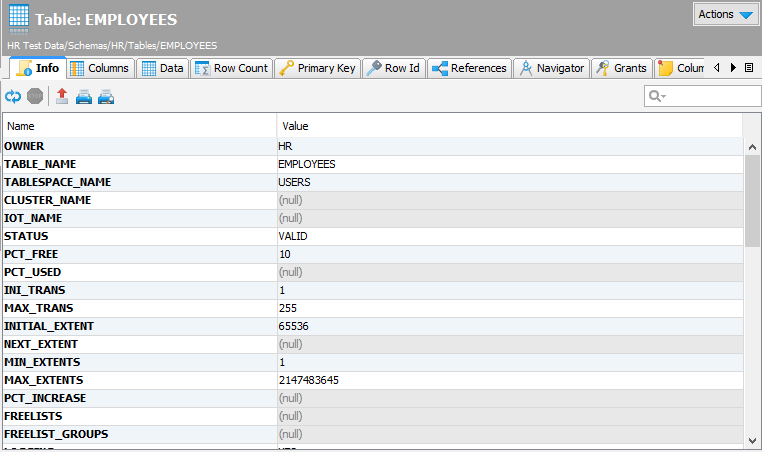Click the table icon beside the title
Screen dimensions: 762x452
pos(18,19)
